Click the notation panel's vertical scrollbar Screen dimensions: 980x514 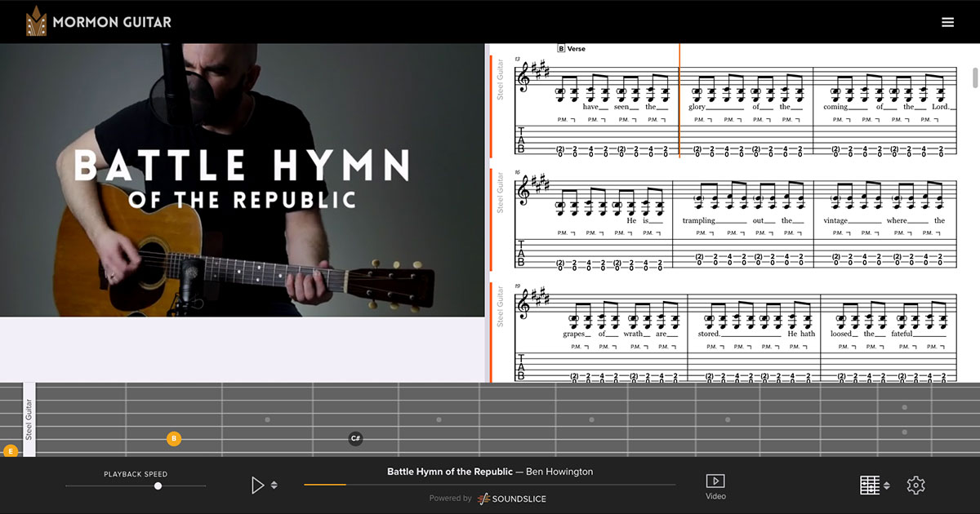[975, 79]
